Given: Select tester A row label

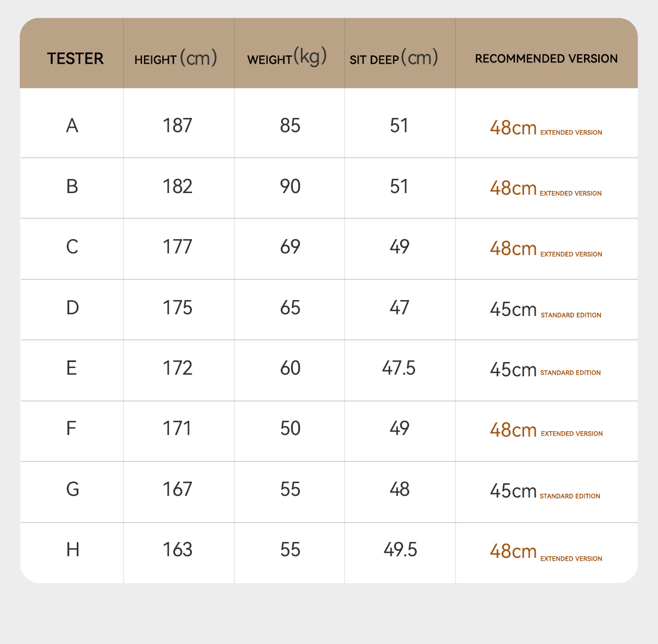Looking at the screenshot, I should tap(72, 126).
